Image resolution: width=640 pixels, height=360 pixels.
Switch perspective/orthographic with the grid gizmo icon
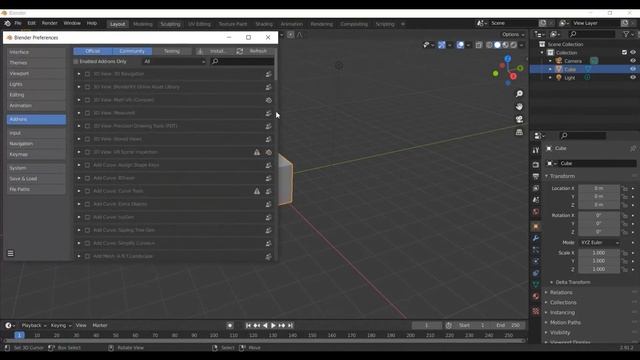tap(519, 132)
